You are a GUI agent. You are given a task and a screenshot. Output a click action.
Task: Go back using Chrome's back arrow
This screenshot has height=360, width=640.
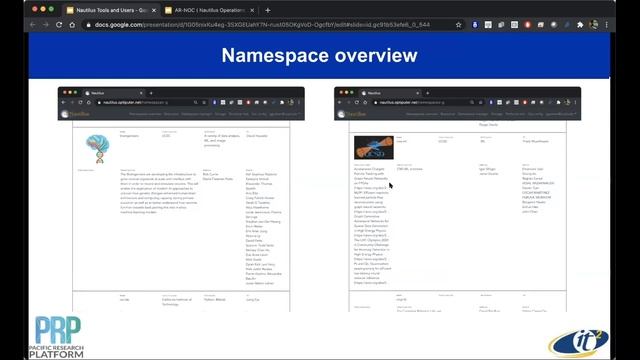pos(33,25)
